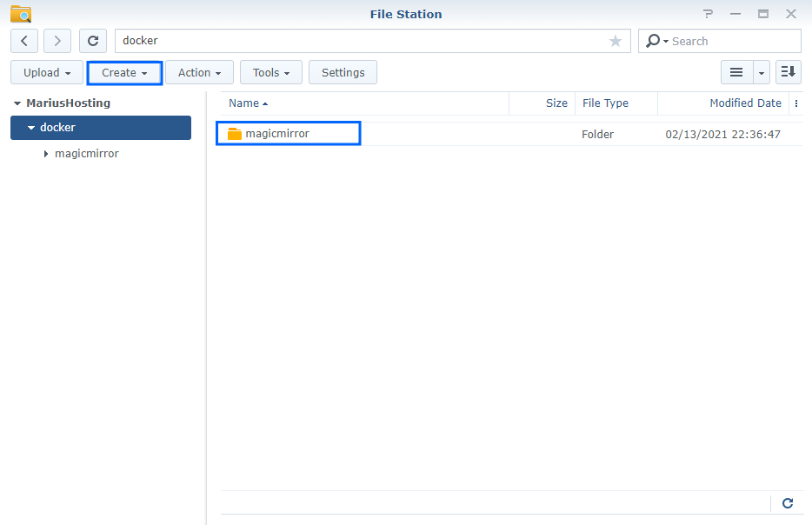Star the docker path as a favorite
The width and height of the screenshot is (812, 525).
coord(615,41)
